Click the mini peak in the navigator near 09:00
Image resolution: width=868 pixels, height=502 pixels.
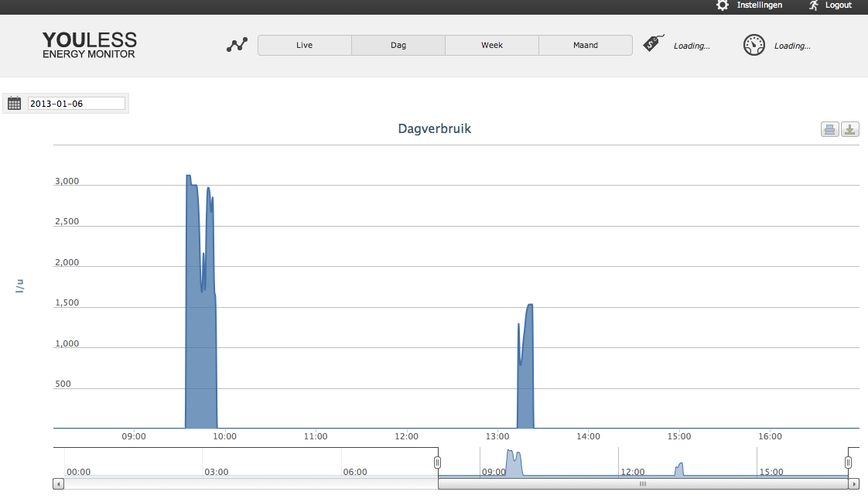click(514, 463)
